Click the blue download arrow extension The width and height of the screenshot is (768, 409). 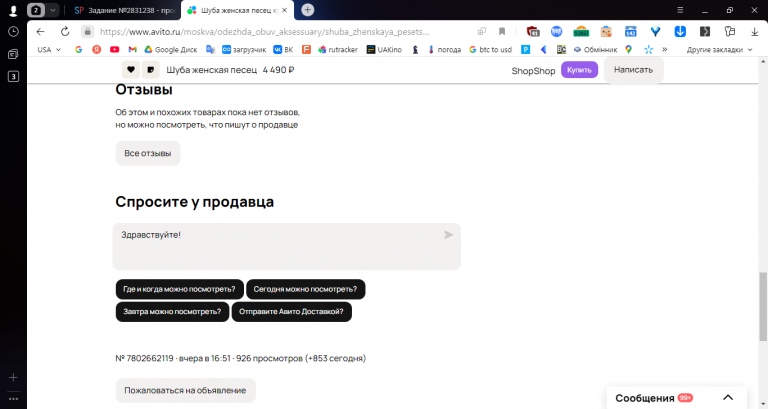pyautogui.click(x=680, y=31)
